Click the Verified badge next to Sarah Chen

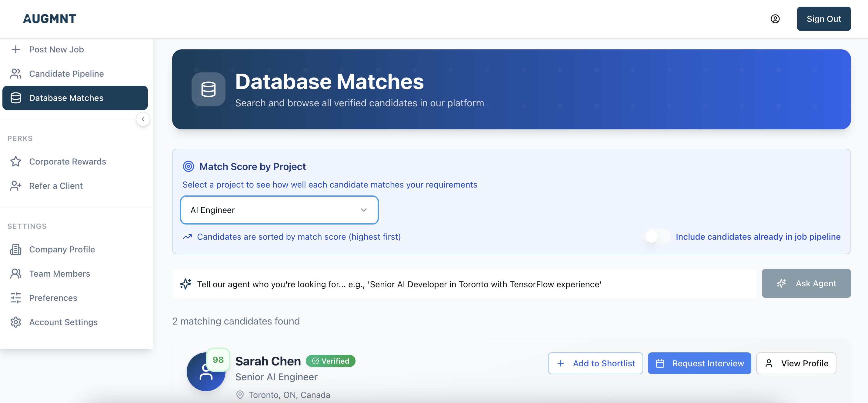pos(330,361)
